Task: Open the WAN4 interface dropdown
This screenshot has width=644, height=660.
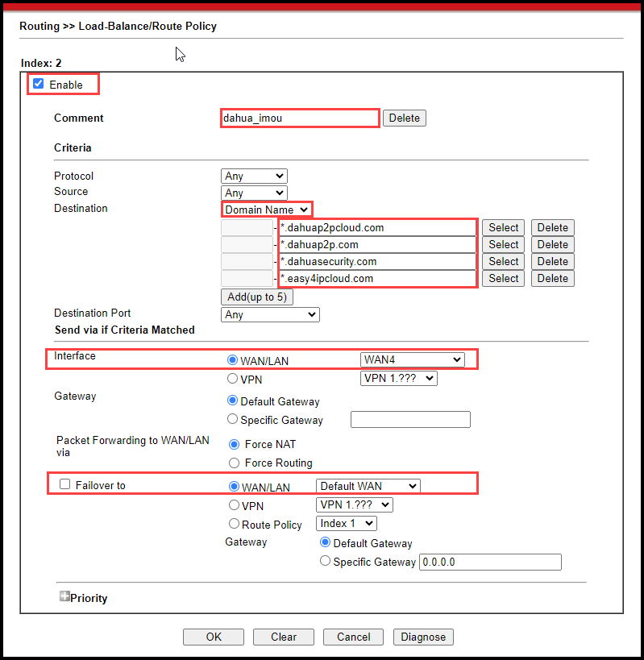Action: pyautogui.click(x=413, y=360)
